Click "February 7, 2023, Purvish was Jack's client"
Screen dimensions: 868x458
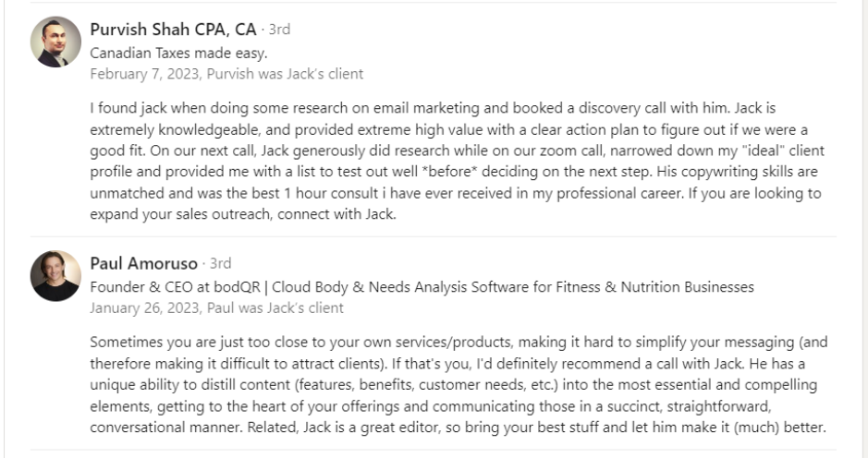click(227, 74)
